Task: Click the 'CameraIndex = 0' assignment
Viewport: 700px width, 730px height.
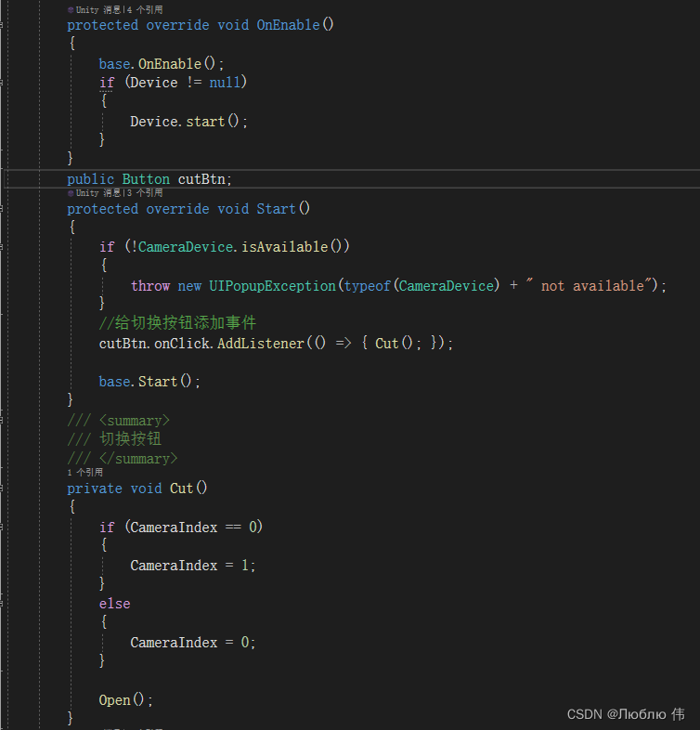Action: [x=192, y=643]
